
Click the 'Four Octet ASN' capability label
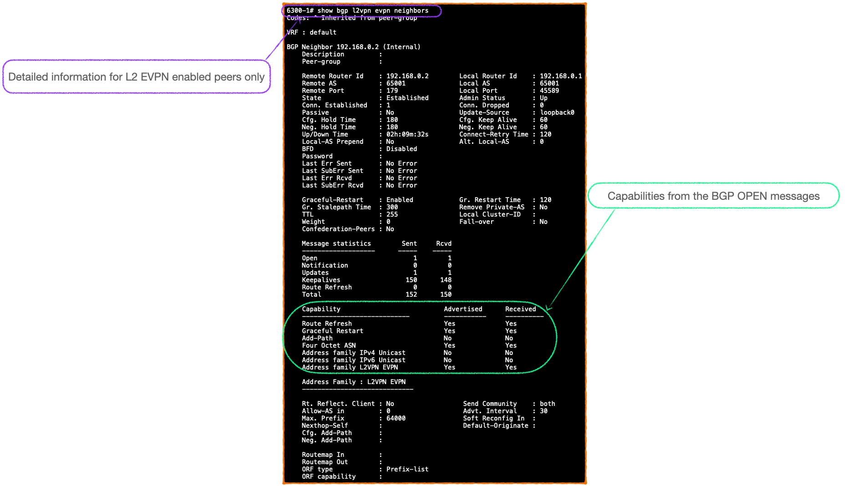click(329, 345)
